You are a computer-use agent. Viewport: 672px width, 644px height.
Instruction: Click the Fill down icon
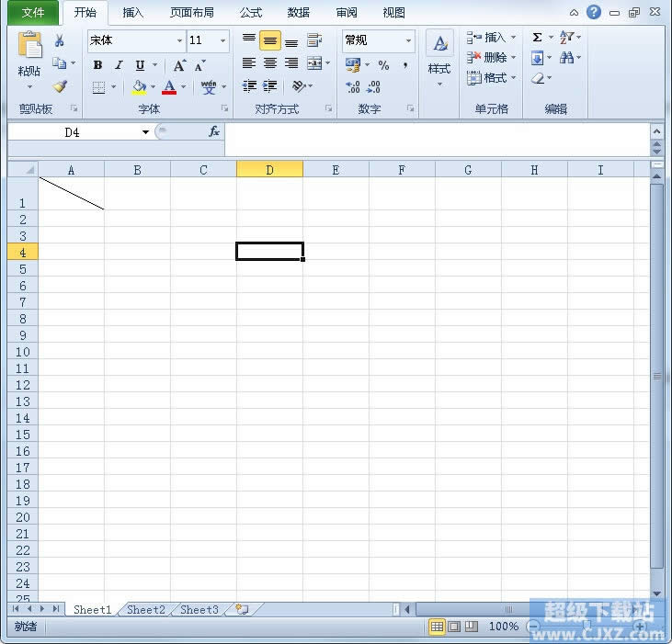coord(538,57)
